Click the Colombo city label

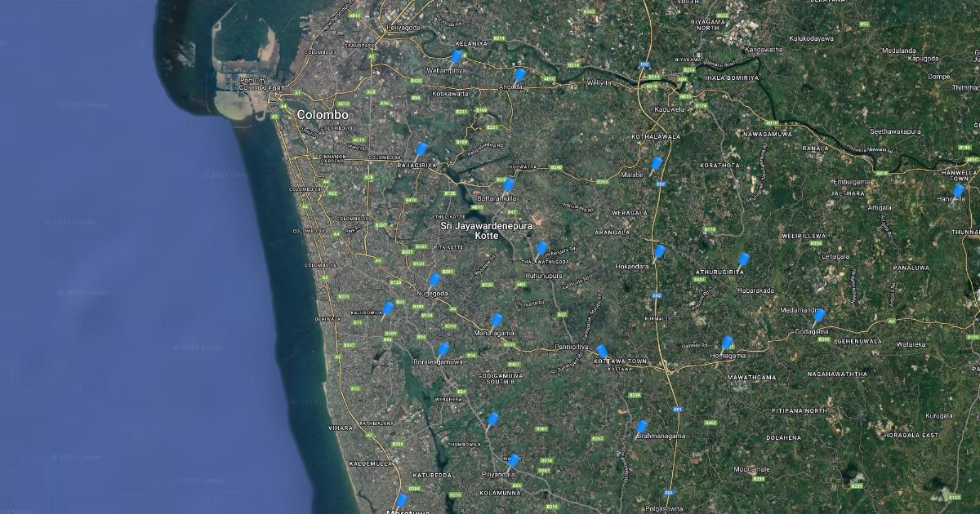(323, 115)
